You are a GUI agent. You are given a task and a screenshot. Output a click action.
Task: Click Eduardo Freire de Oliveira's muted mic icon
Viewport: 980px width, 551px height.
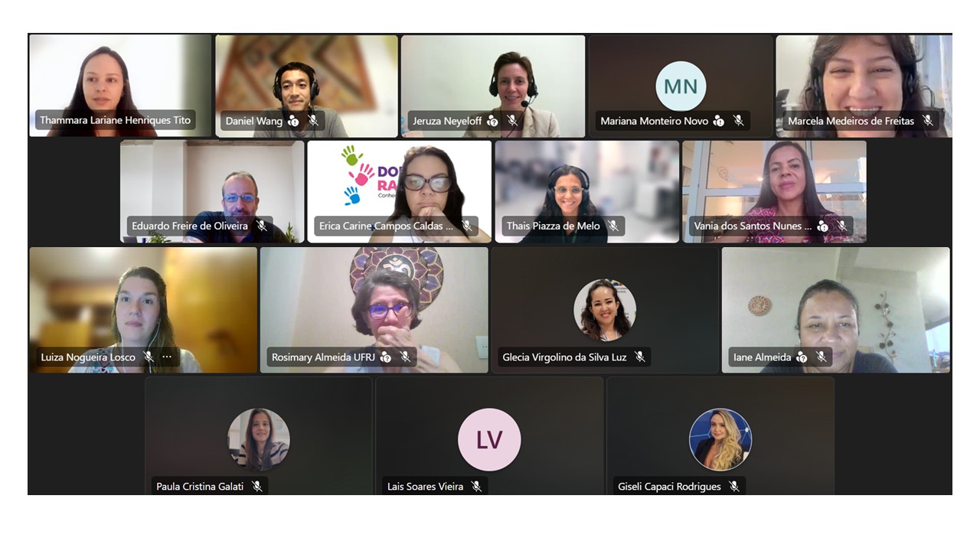click(262, 226)
